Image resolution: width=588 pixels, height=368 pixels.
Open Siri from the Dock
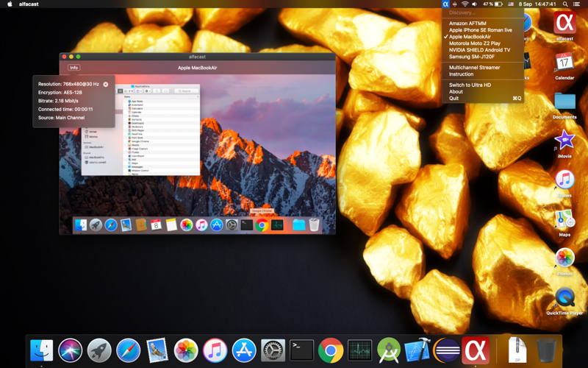pyautogui.click(x=70, y=350)
